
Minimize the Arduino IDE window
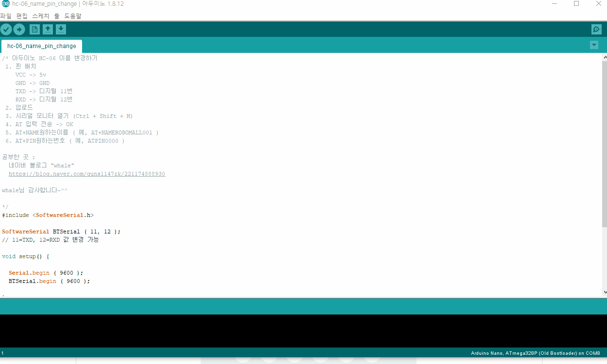[555, 4]
